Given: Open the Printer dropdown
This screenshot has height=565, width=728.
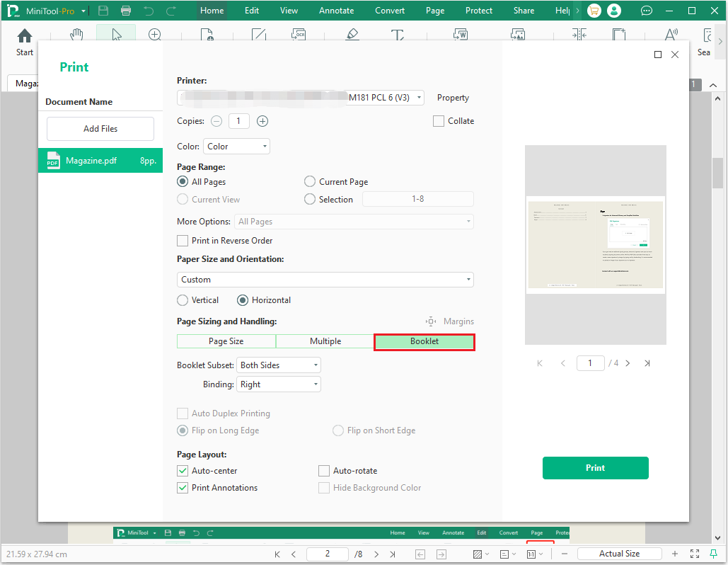Looking at the screenshot, I should [301, 98].
